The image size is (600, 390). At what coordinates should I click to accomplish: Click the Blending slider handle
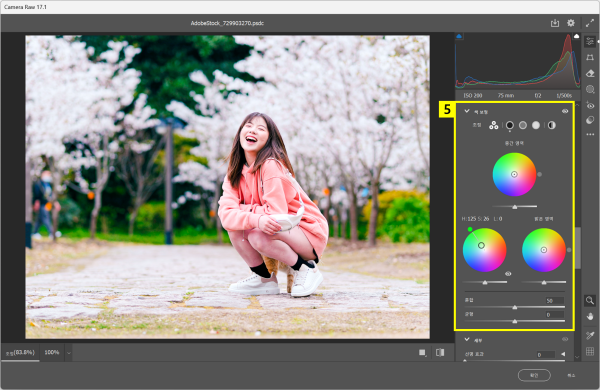pyautogui.click(x=515, y=307)
